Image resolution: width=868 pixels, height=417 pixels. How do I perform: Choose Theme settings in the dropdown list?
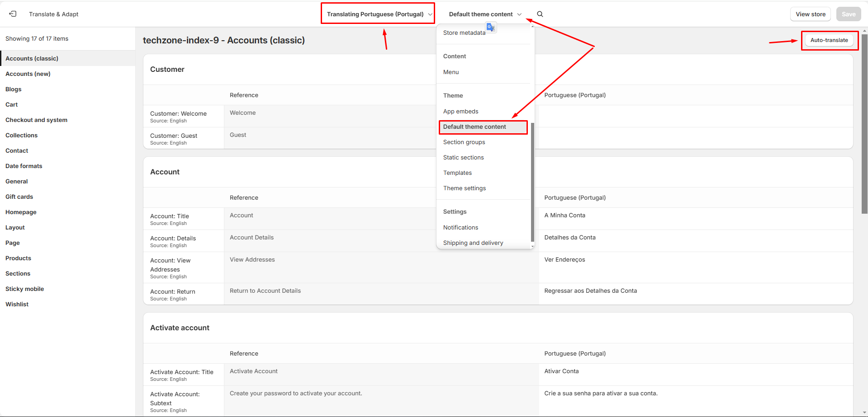[464, 188]
